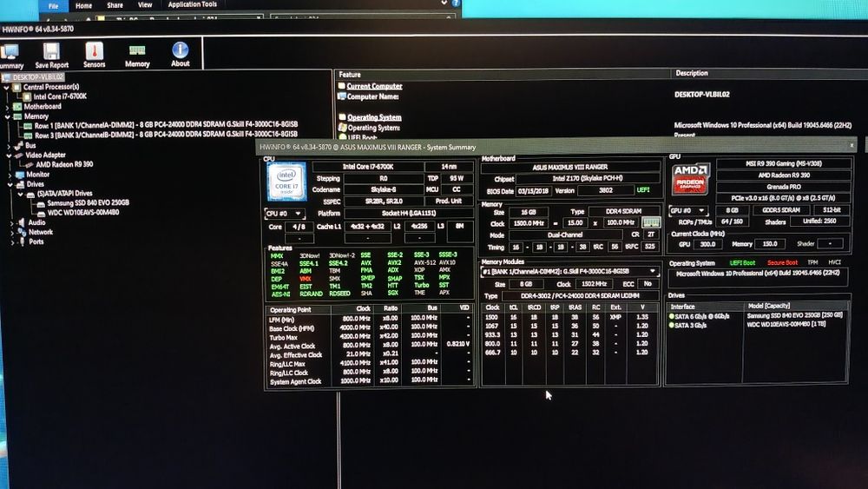Screen dimensions: 868x489
Task: Click the Video Adapter icon in tree
Action: click(18, 155)
